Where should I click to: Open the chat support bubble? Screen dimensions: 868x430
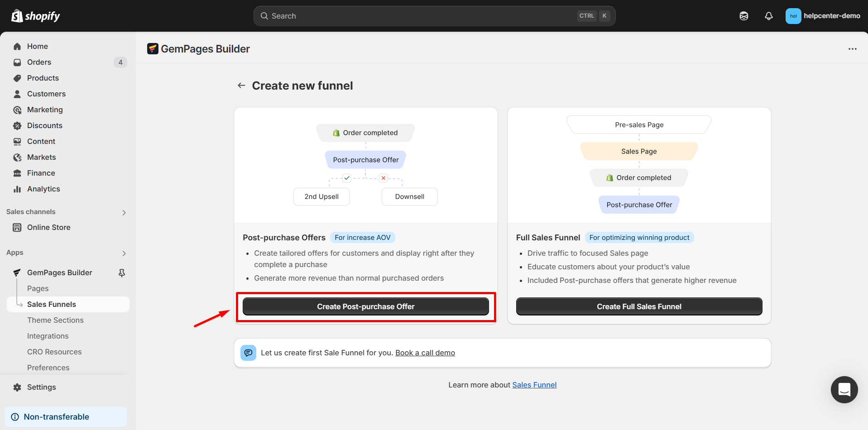tap(844, 389)
